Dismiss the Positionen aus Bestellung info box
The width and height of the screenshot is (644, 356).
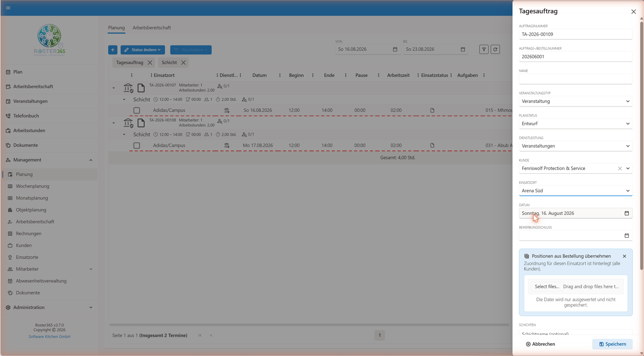[624, 256]
